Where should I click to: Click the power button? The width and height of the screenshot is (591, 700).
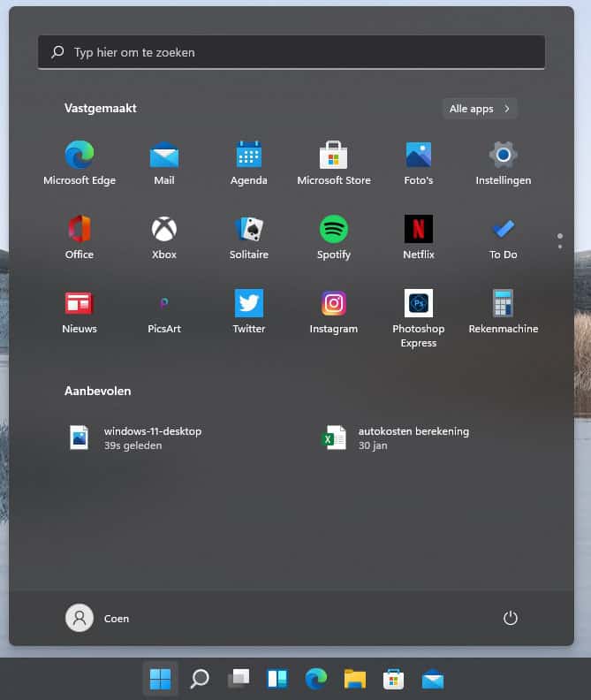tap(511, 619)
